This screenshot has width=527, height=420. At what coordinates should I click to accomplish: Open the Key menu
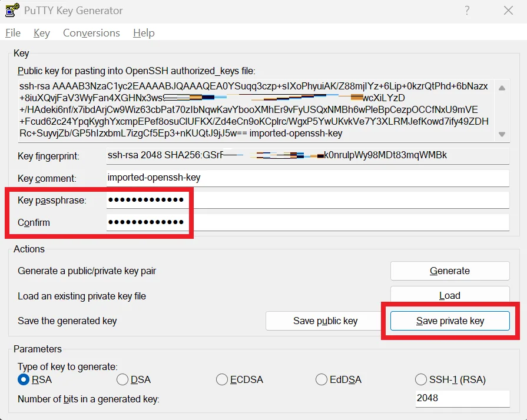(x=42, y=33)
